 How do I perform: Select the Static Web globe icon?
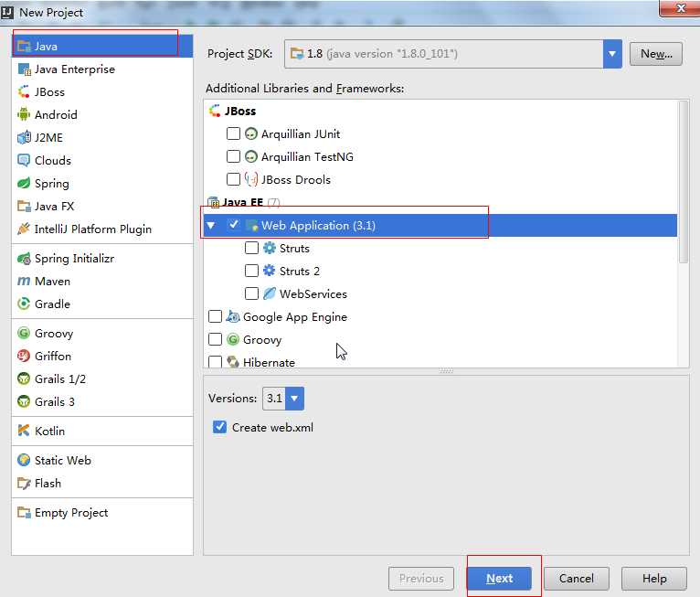(x=24, y=460)
